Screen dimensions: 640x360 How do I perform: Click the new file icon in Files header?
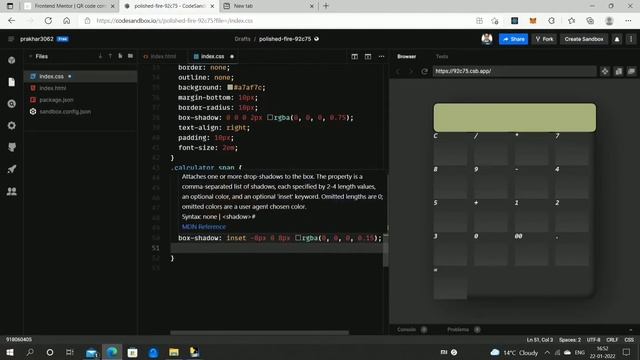120,56
